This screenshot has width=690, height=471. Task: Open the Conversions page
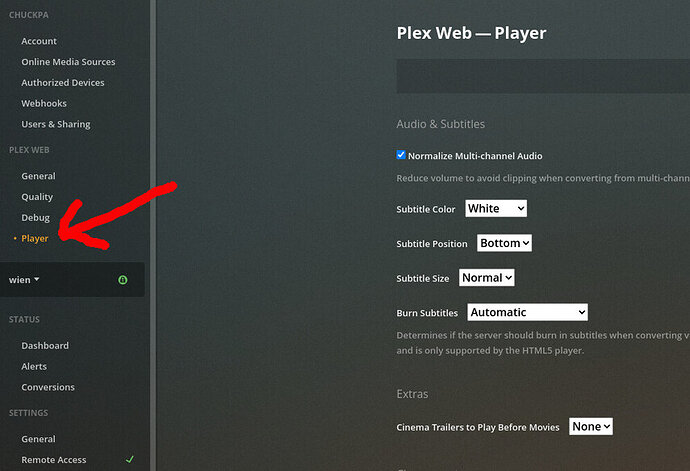48,387
